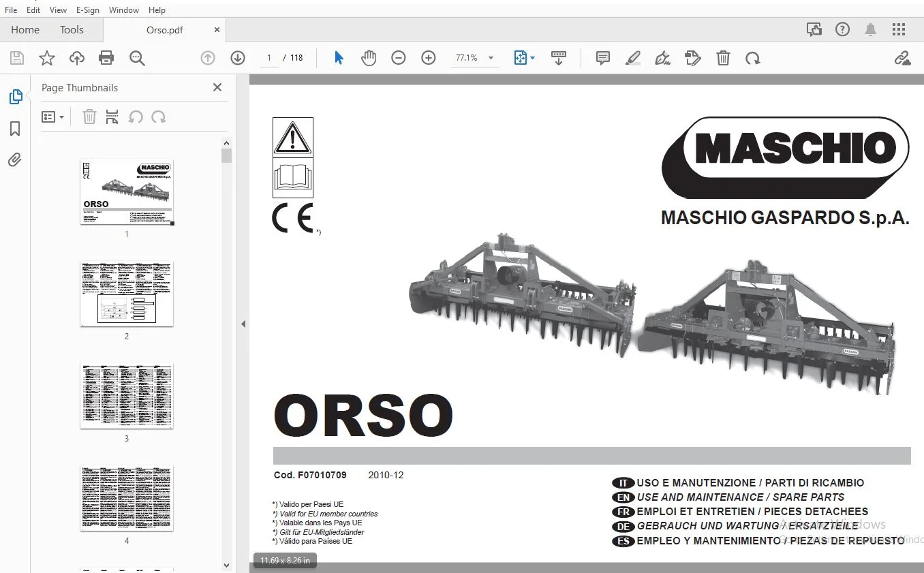Viewport: 924px width, 573px height.
Task: Show the Bookmarks panel
Action: [x=15, y=129]
